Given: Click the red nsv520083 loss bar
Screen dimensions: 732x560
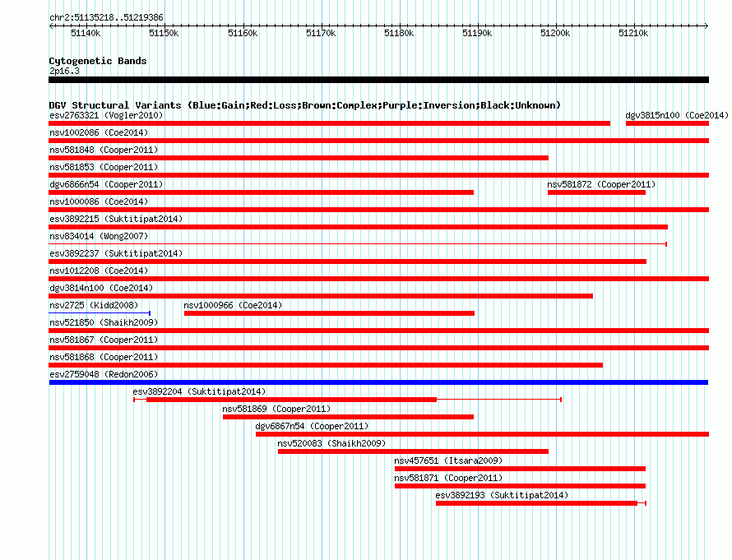Looking at the screenshot, I should [413, 451].
